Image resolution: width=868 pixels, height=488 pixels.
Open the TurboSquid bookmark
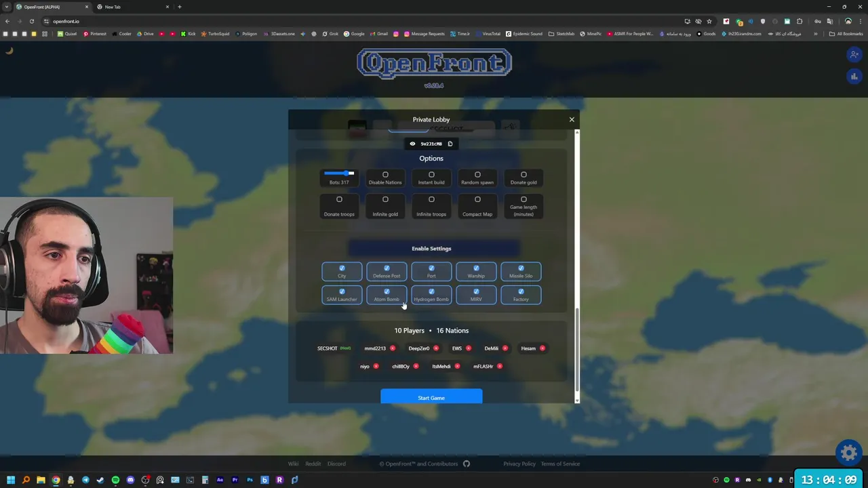(215, 34)
